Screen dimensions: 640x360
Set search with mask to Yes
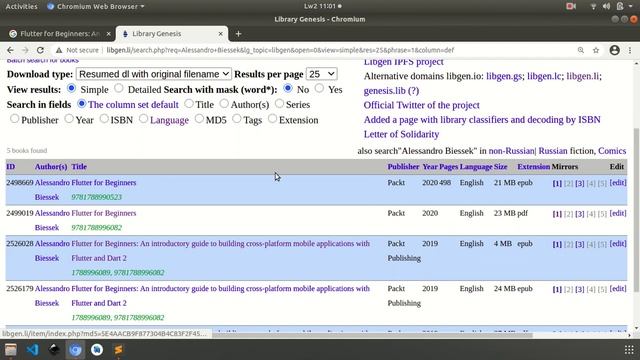click(x=320, y=88)
